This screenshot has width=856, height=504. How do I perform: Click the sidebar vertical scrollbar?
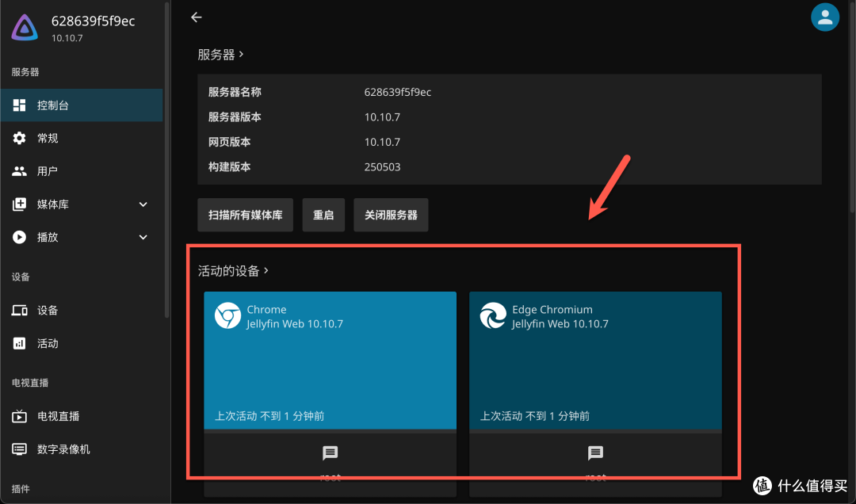[167, 159]
